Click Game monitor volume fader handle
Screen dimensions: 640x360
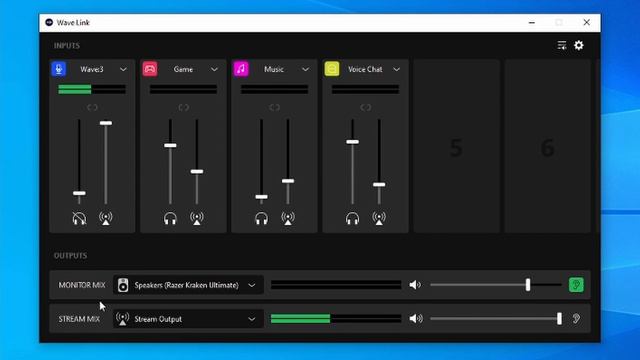170,145
